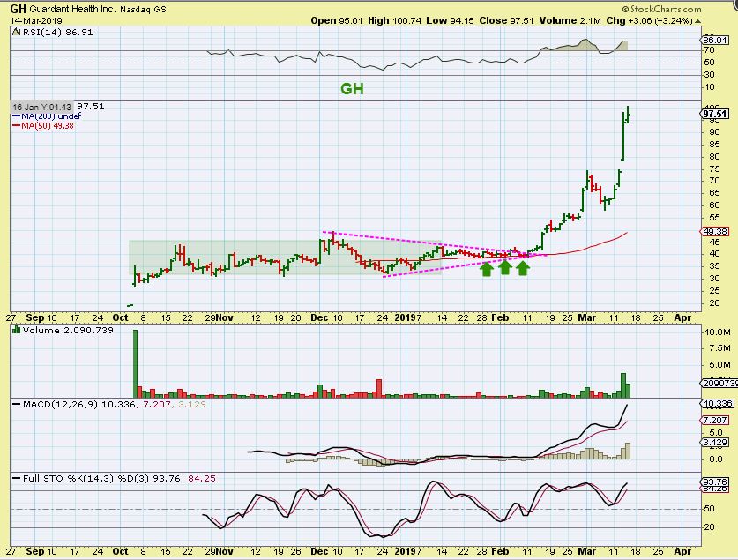Click the 2090739 volume axis tag
This screenshot has width=738, height=560.
(x=719, y=383)
